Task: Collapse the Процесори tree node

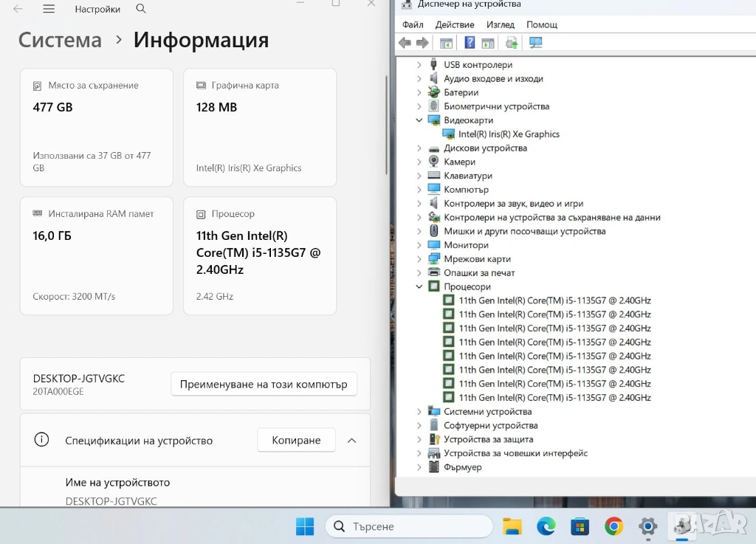Action: tap(419, 286)
